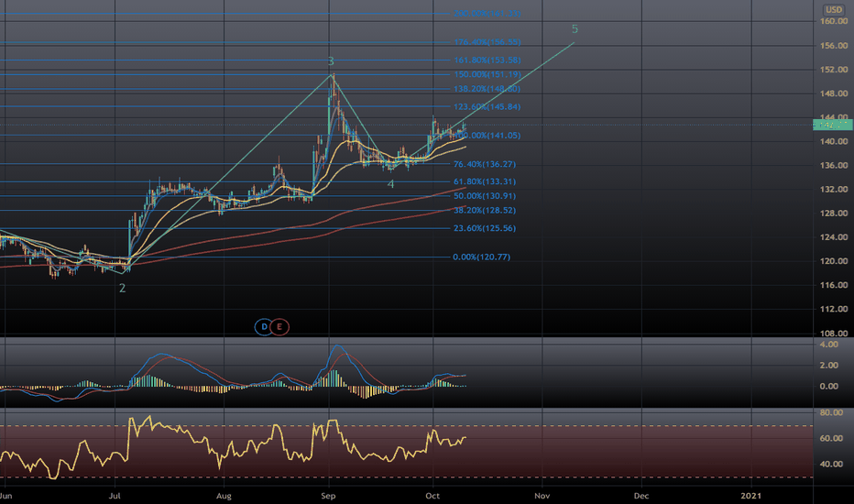Click the 0.00 value on MACD scale

[829, 387]
